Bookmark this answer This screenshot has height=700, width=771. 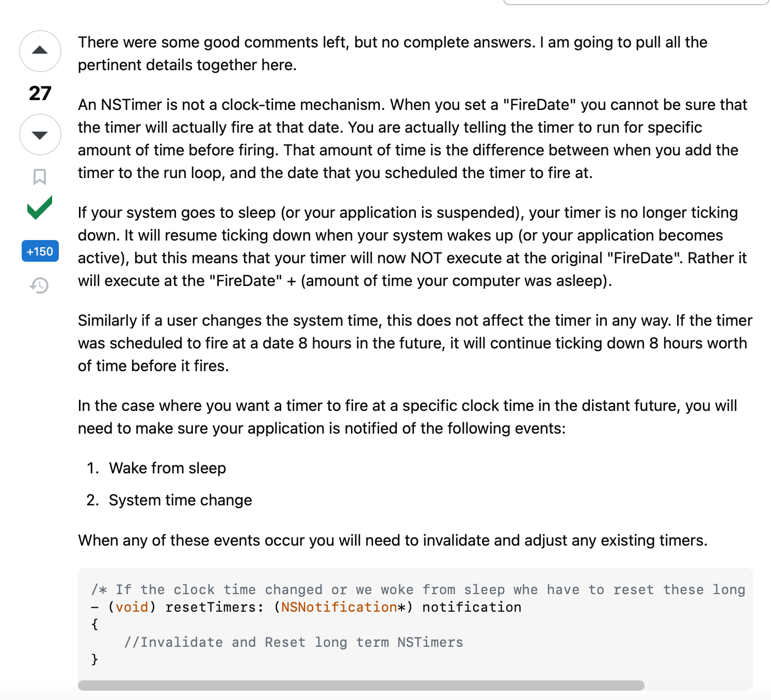(x=40, y=177)
